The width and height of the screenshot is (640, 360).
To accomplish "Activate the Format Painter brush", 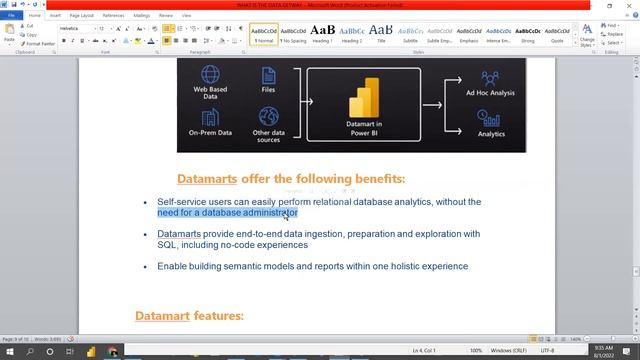I will point(37,44).
